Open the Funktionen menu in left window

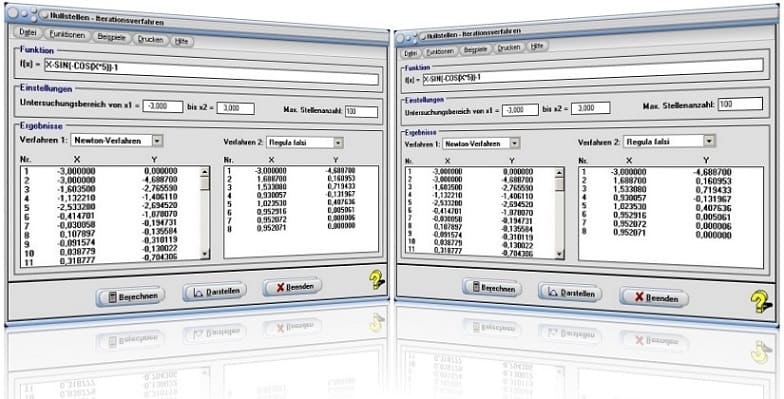pos(68,35)
